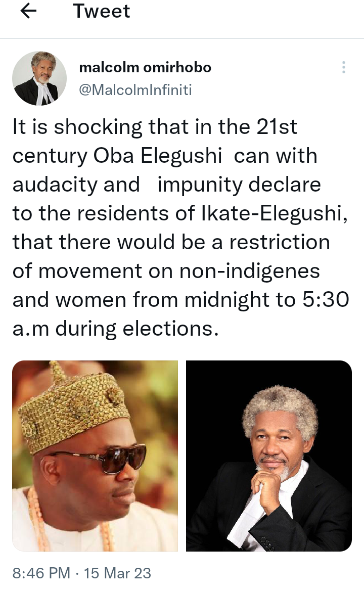Open photo of grey-haired man in suit
Image resolution: width=364 pixels, height=591 pixels.
click(x=268, y=456)
